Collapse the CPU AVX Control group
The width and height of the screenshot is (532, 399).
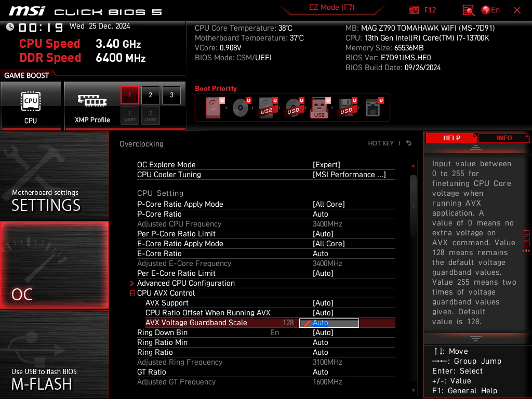132,293
